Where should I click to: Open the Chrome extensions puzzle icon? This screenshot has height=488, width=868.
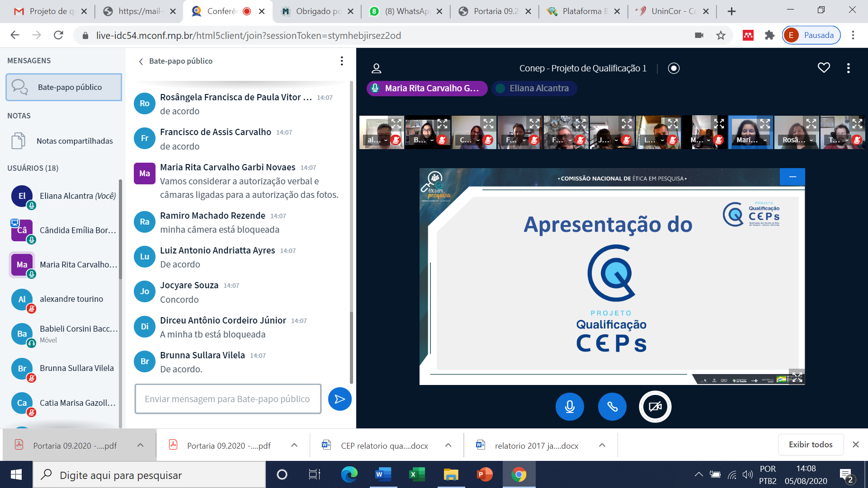(x=769, y=35)
